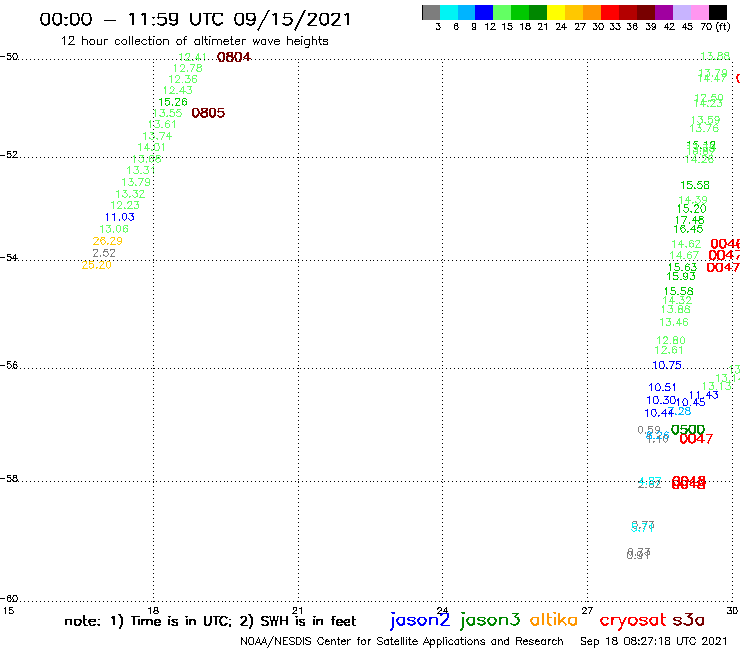Viewport: 740px width, 650px height.
Task: Select the wave height value '13.32'
Action: point(130,194)
